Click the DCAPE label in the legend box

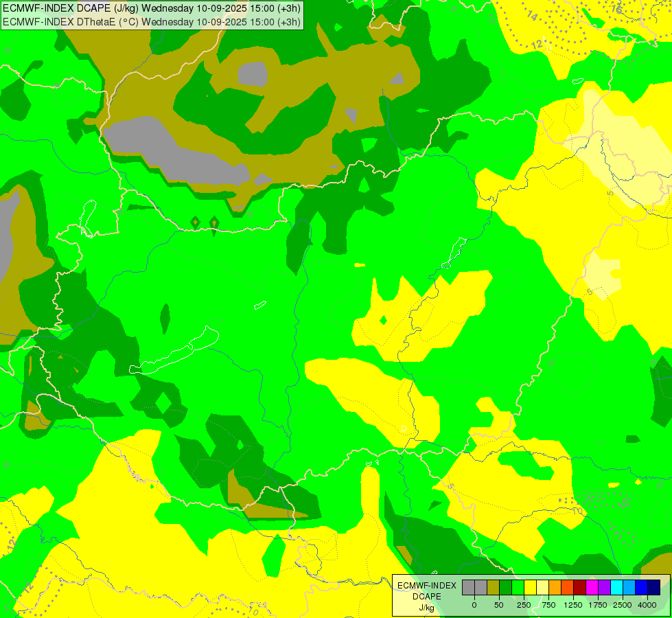point(427,597)
